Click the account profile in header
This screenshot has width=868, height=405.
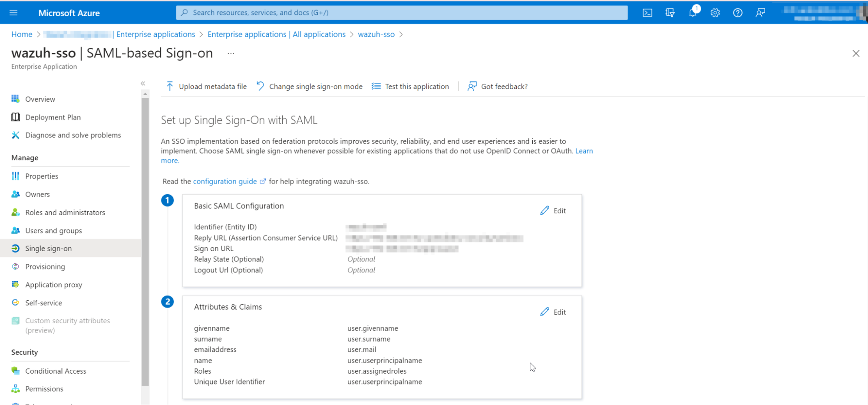(824, 13)
